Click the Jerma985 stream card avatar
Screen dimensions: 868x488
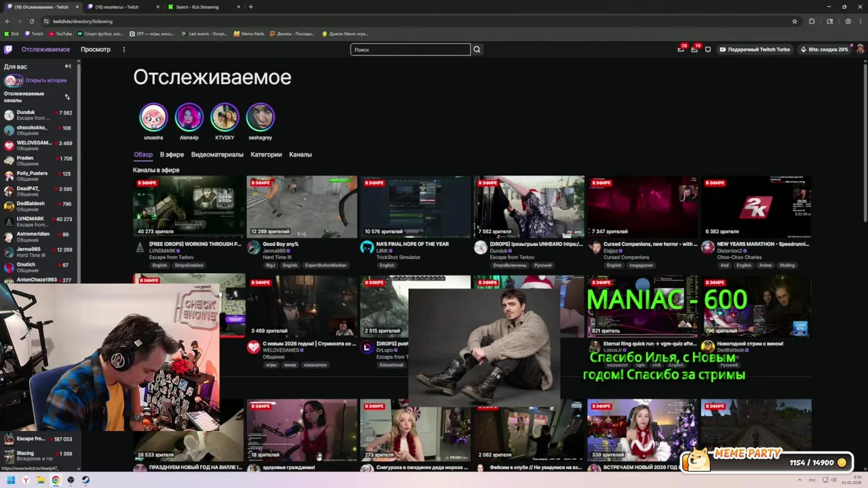click(253, 247)
